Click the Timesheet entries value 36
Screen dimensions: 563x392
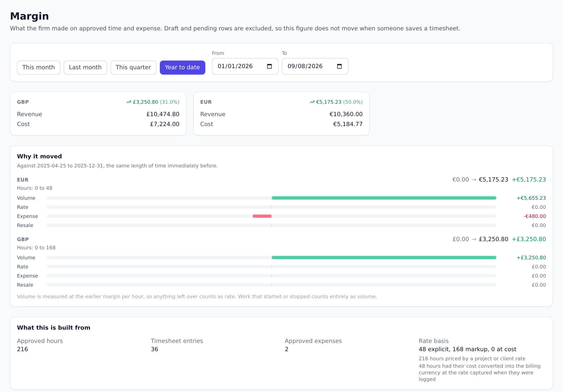[x=155, y=349]
